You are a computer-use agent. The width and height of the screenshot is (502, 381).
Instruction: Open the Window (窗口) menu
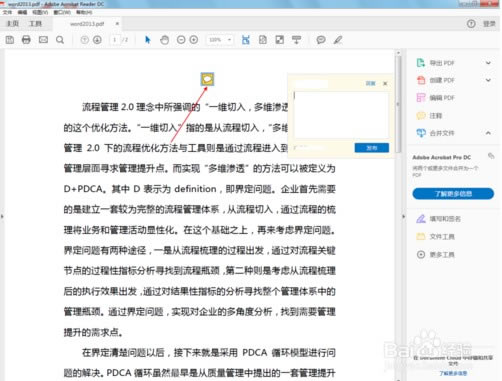(x=62, y=12)
